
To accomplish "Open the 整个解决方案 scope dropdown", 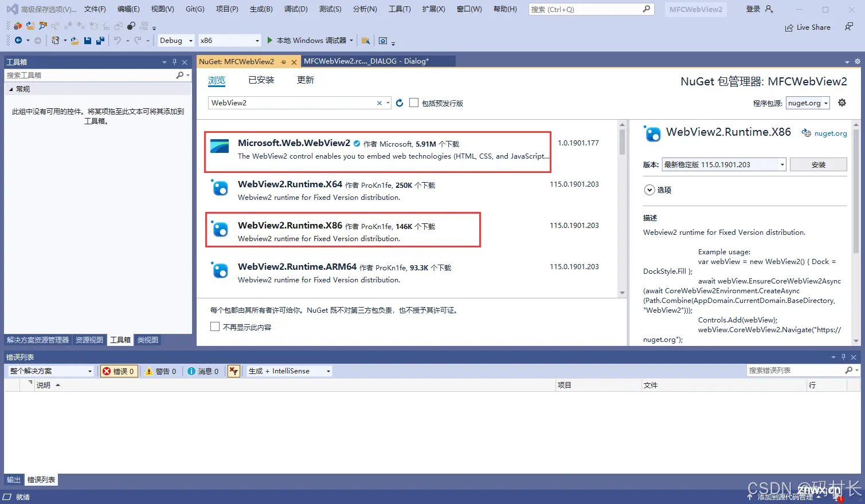I will pyautogui.click(x=50, y=371).
